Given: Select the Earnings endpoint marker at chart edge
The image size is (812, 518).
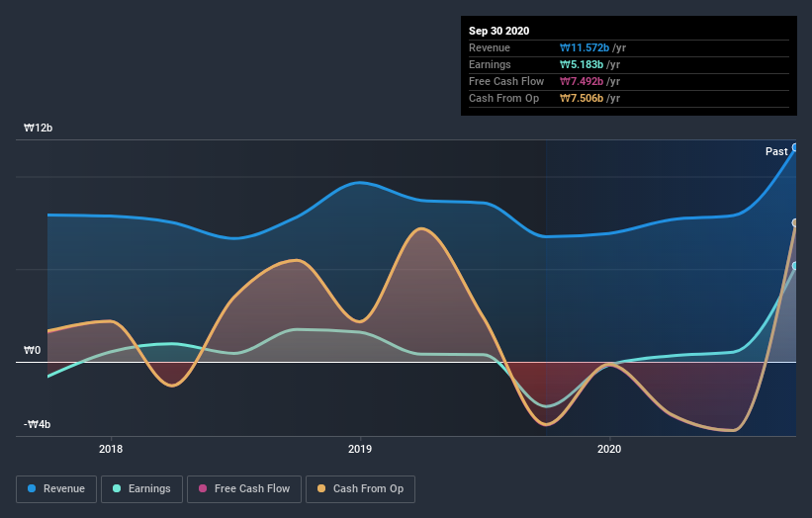Looking at the screenshot, I should (x=795, y=266).
